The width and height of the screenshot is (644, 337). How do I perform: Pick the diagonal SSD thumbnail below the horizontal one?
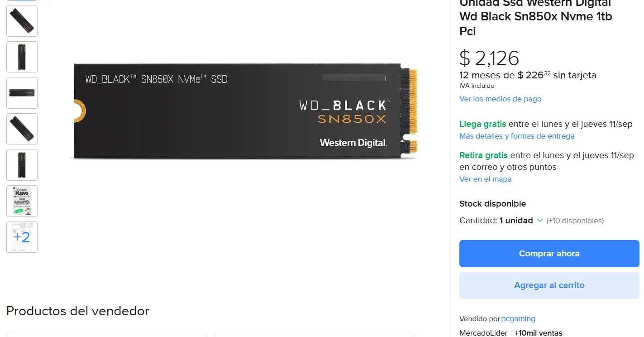point(22,129)
